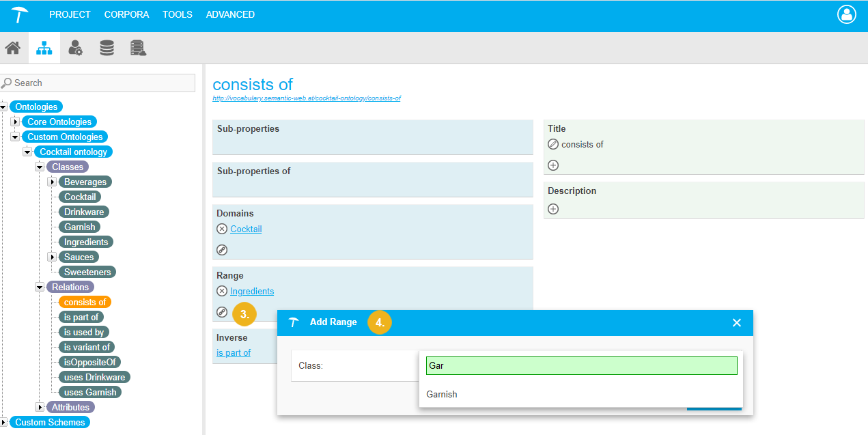Click the Domains link icon
This screenshot has height=435, width=868.
pyautogui.click(x=222, y=250)
